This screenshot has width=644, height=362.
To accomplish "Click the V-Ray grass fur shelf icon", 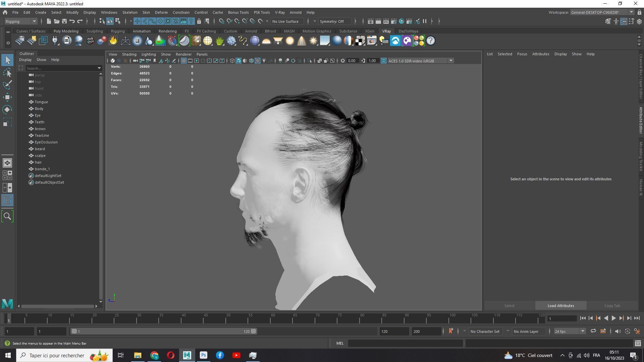I will tap(219, 41).
